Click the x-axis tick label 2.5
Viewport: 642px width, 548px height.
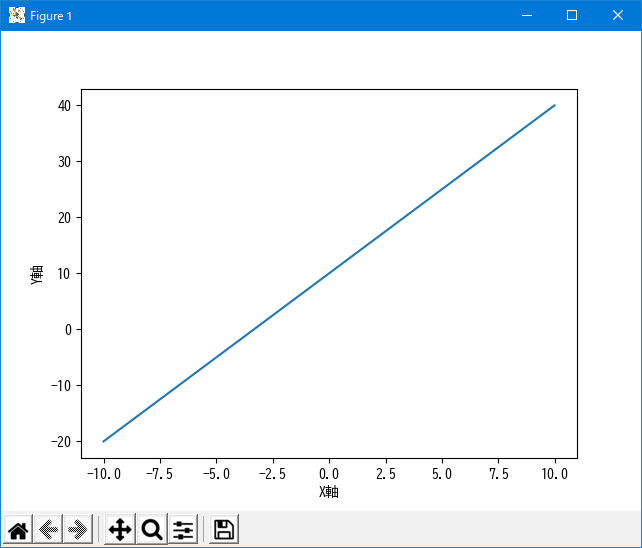coord(386,474)
